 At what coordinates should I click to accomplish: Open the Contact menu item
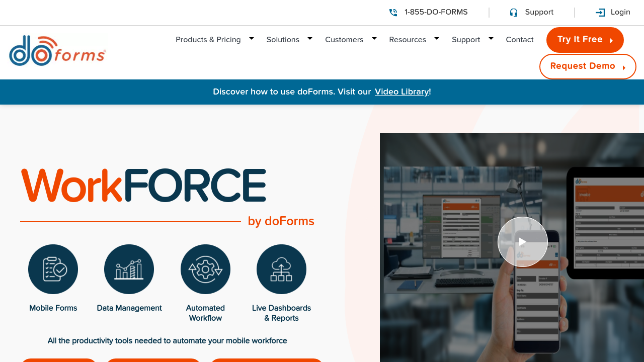pyautogui.click(x=520, y=40)
